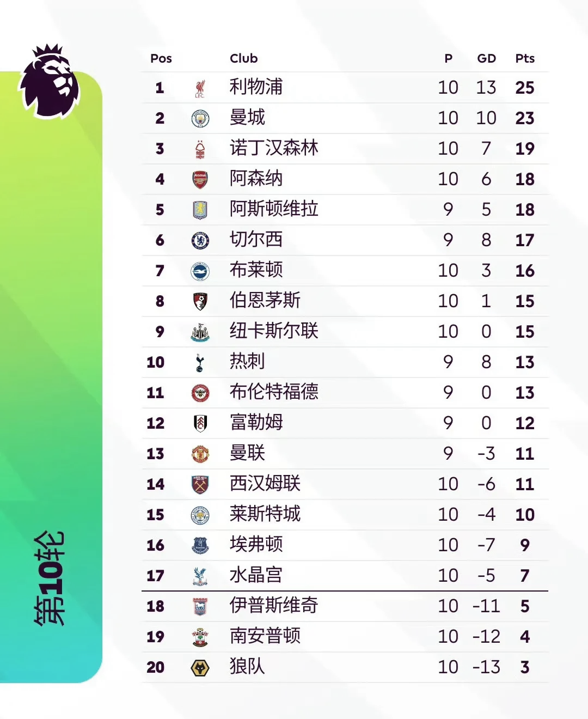Click the Pts column header
This screenshot has width=588, height=719.
pyautogui.click(x=525, y=58)
